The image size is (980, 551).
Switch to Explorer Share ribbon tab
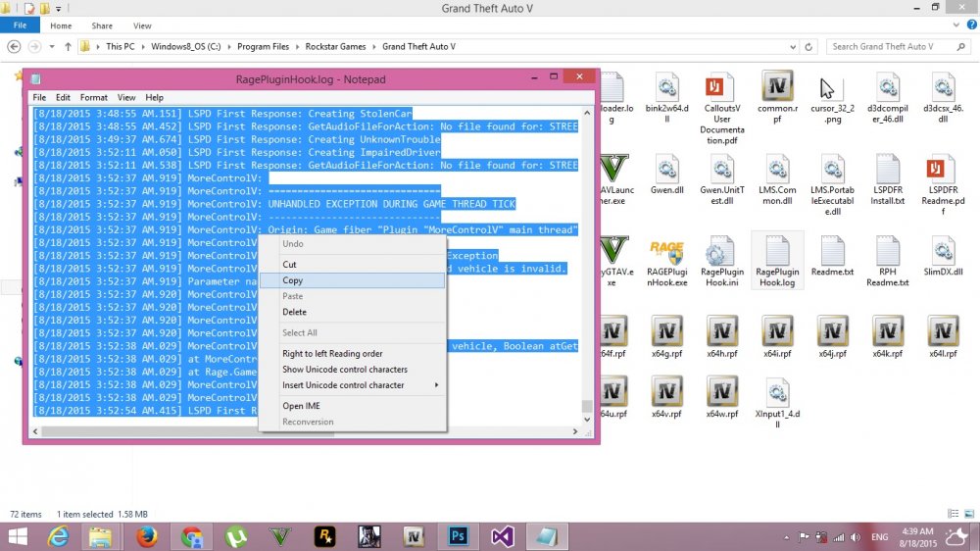pos(102,25)
